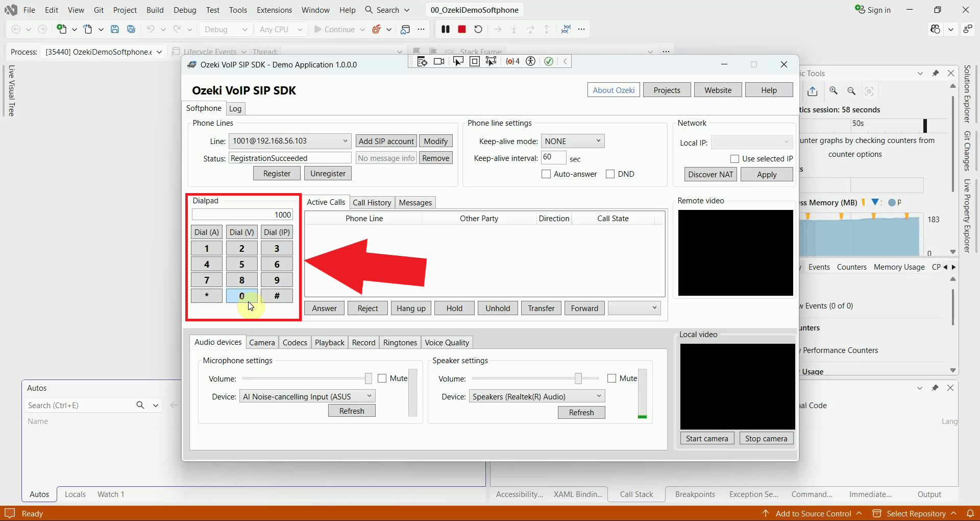Mute the speaker checkbox
Image resolution: width=980 pixels, height=521 pixels.
[611, 378]
